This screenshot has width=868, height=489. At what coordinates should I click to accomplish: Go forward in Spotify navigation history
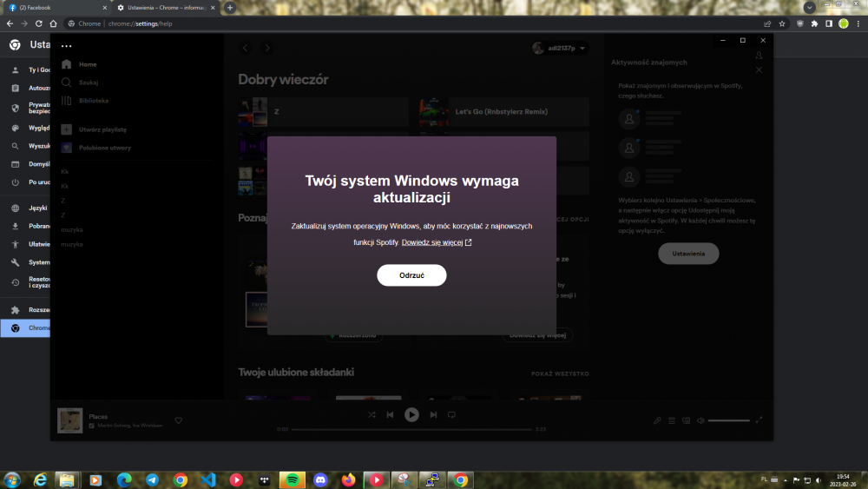click(x=267, y=48)
